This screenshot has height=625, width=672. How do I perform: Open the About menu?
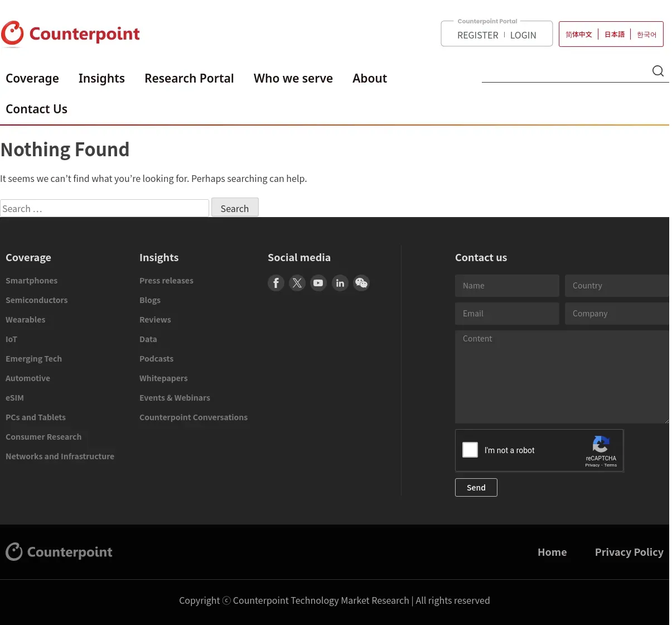point(370,78)
